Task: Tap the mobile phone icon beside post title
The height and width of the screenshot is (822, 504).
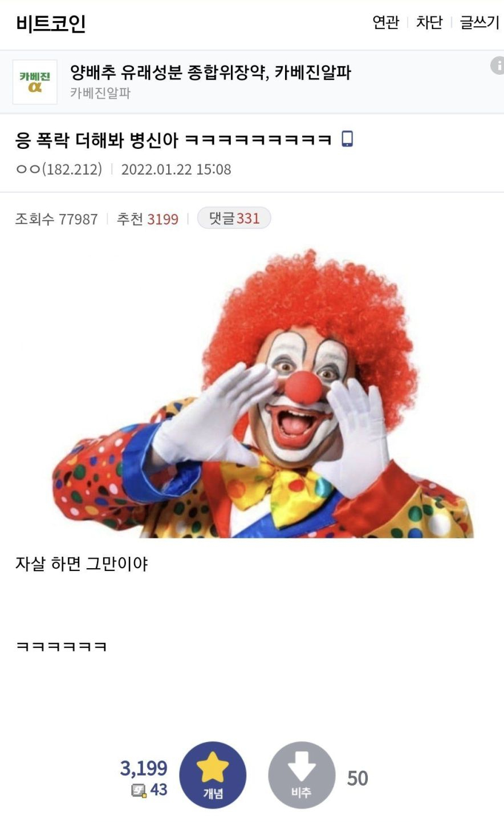Action: point(347,139)
